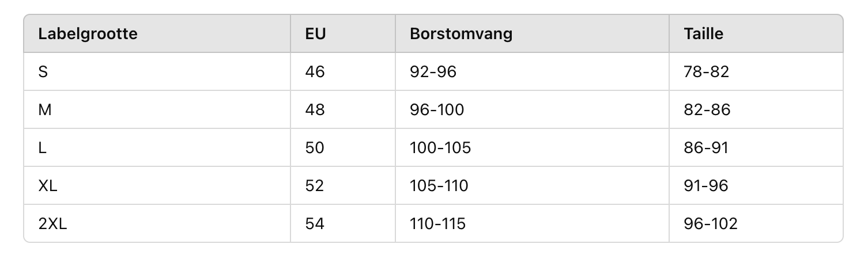
Task: Click the 78-82 waist cell
Action: (707, 72)
